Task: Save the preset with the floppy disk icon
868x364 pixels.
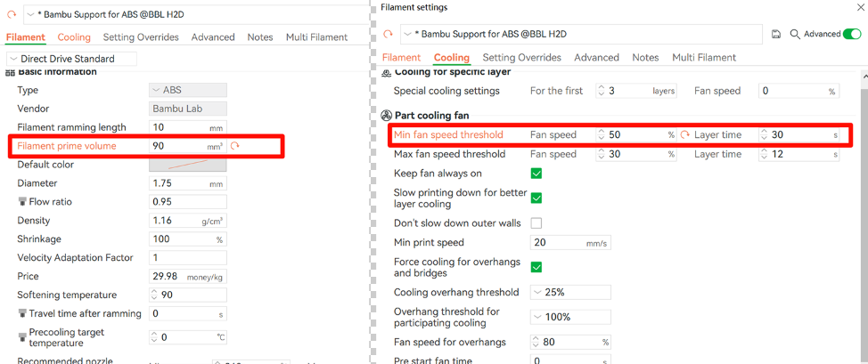Action: (776, 35)
